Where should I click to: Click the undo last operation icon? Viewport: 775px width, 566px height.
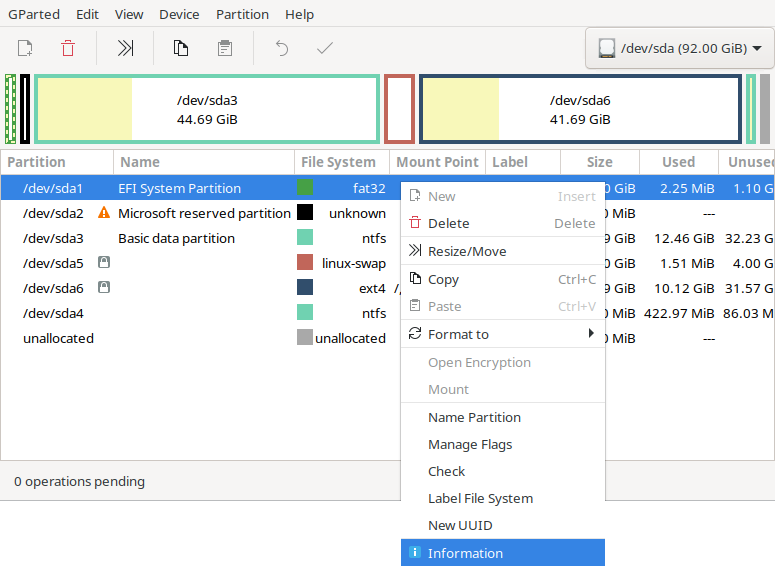coord(282,48)
